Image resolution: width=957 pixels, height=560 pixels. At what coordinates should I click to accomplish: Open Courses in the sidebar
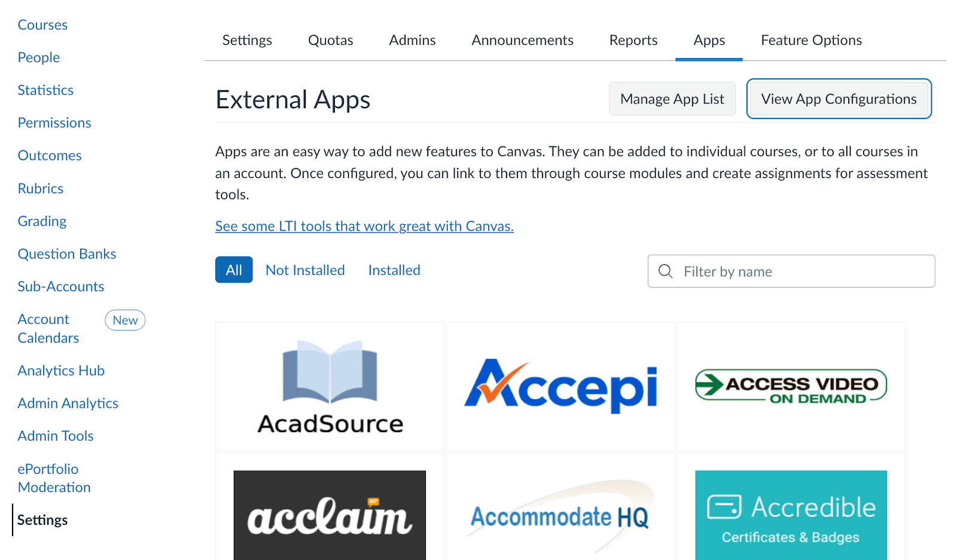[42, 25]
